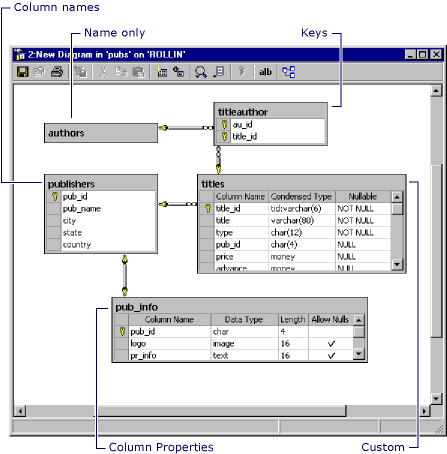The image size is (447, 454).
Task: Click char(12) type cell in titles
Action: click(x=302, y=233)
